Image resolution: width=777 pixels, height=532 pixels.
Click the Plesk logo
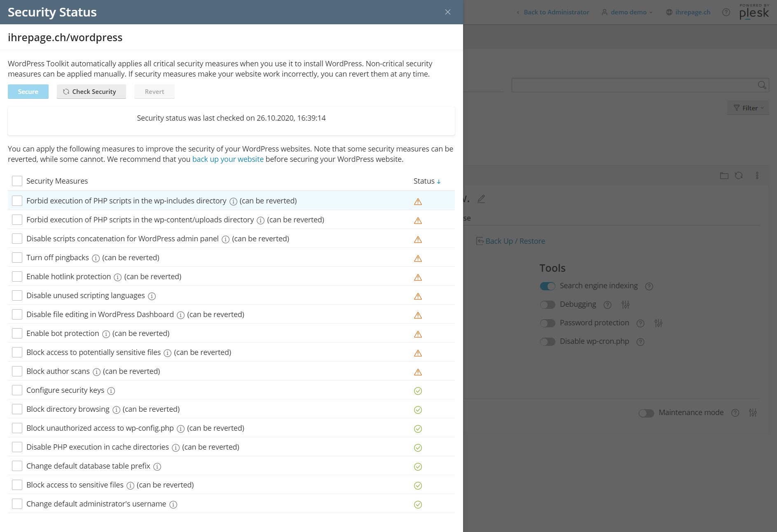coord(754,12)
